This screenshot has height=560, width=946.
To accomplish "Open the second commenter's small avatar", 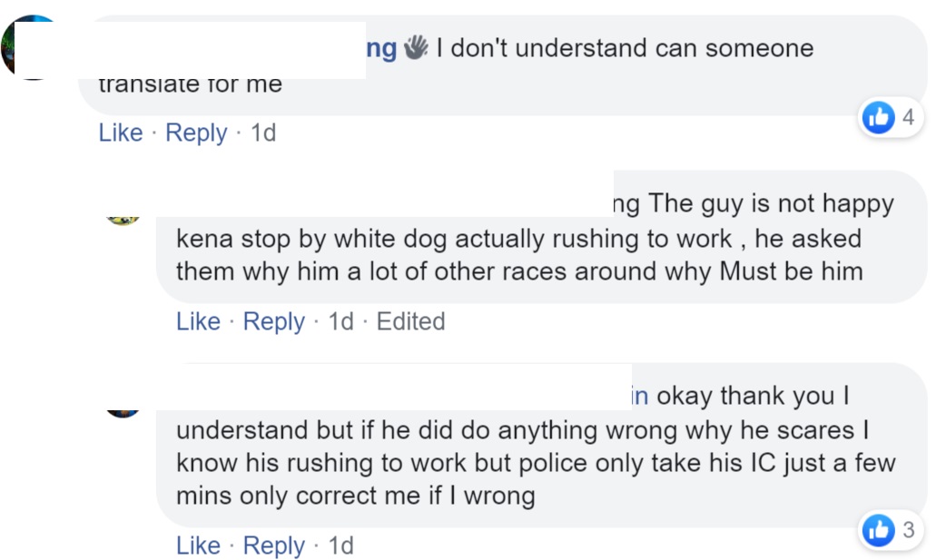I will coord(123,221).
